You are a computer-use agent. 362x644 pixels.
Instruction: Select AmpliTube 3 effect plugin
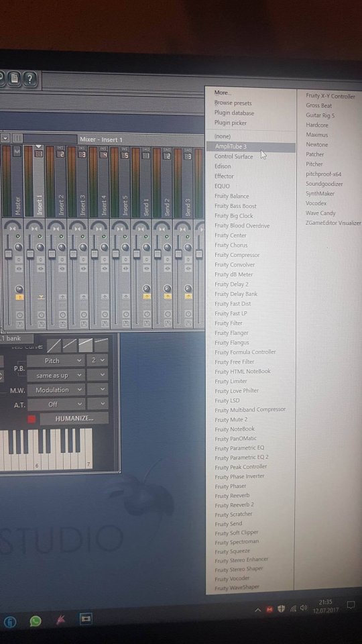pos(250,147)
